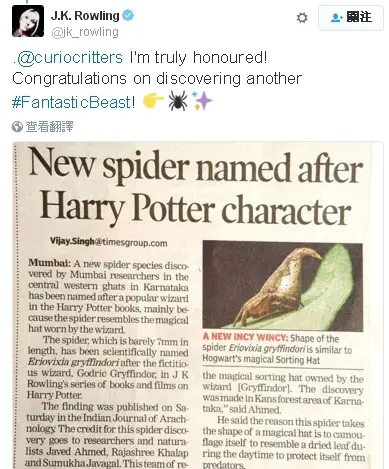Click the pointing hand emoji
Image resolution: width=389 pixels, height=469 pixels.
click(153, 101)
